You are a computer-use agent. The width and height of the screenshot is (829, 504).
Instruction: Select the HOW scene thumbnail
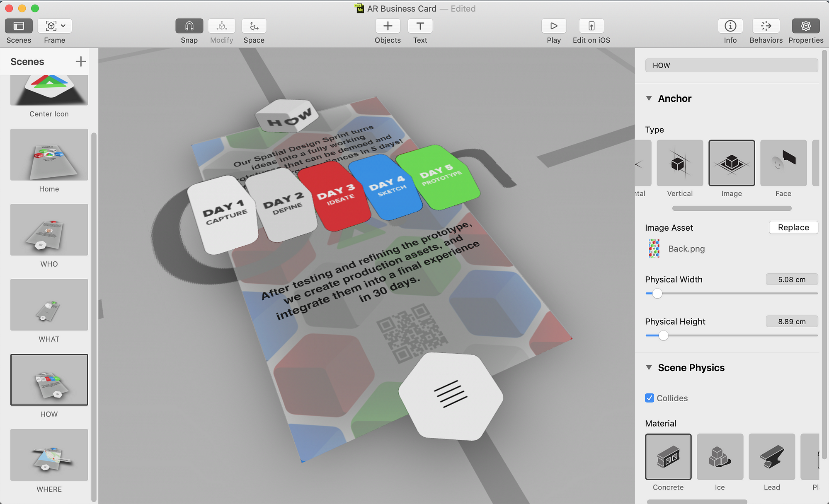click(49, 379)
